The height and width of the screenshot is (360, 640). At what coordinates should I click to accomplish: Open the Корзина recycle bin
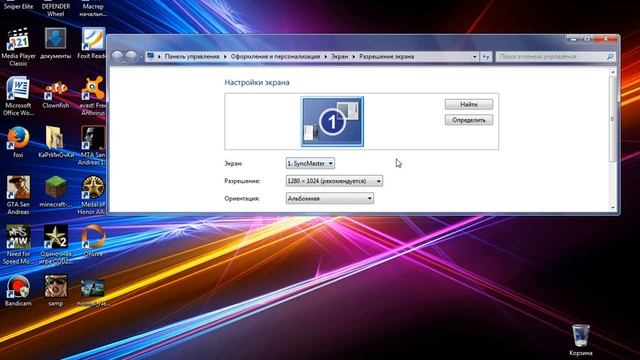click(580, 340)
